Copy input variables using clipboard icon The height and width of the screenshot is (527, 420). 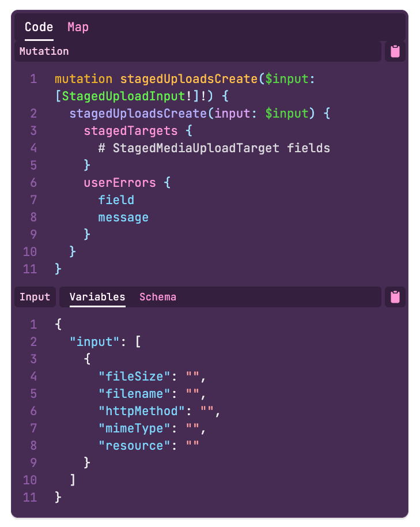(395, 297)
